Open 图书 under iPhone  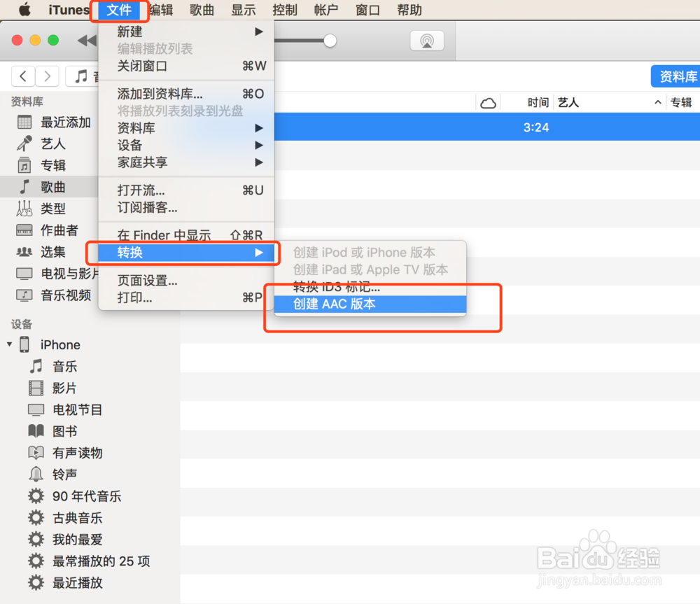(52, 431)
